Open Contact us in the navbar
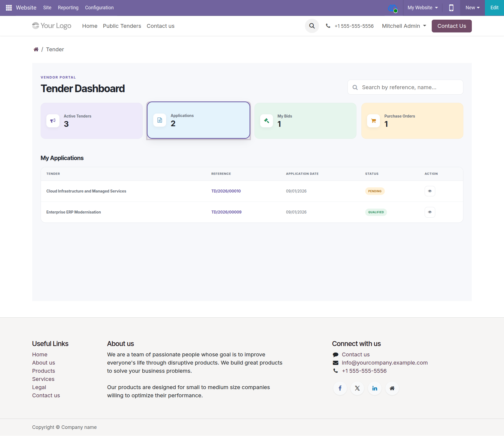The image size is (504, 436). (x=161, y=26)
